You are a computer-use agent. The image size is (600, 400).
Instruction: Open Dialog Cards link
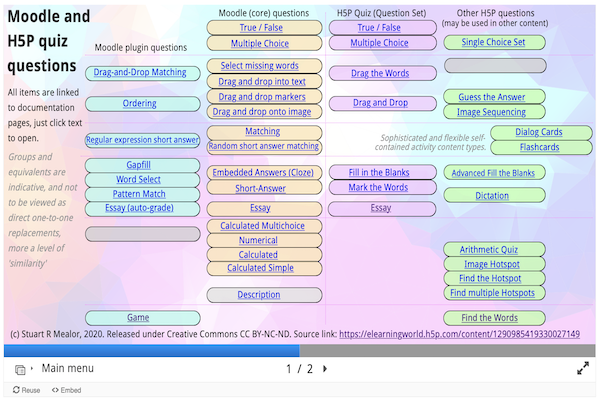click(x=539, y=132)
